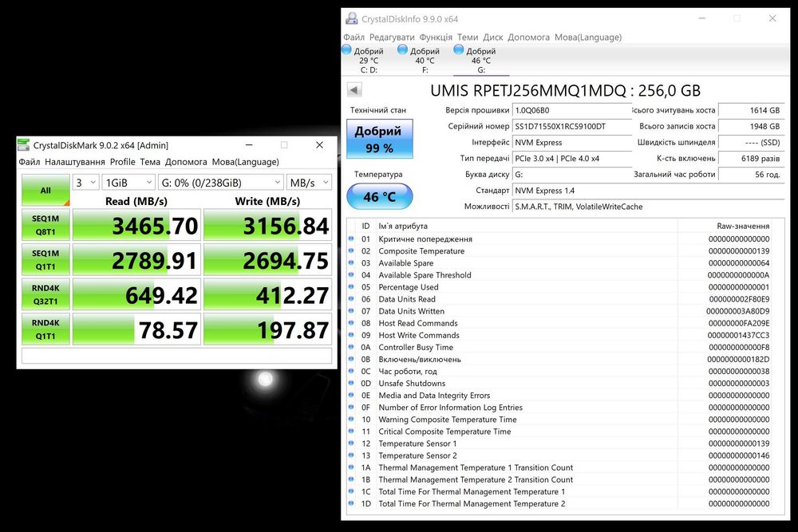Click the CrystalDiskInfo app icon in title bar
The height and width of the screenshot is (532, 798).
pyautogui.click(x=351, y=19)
